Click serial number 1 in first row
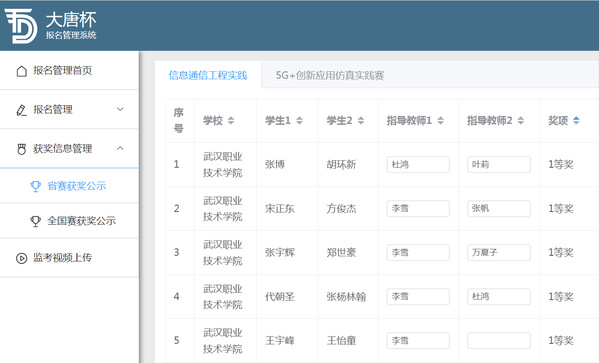Screen dimensions: 599x363 176,165
